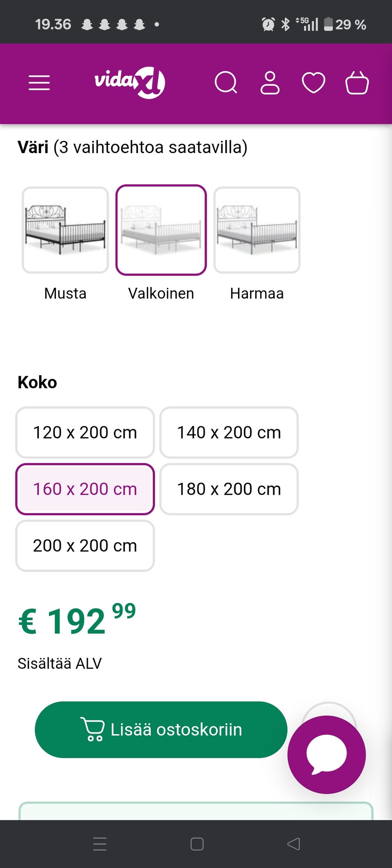Select the Musta bed color thumbnail
Screen dimensions: 392x868
click(65, 230)
